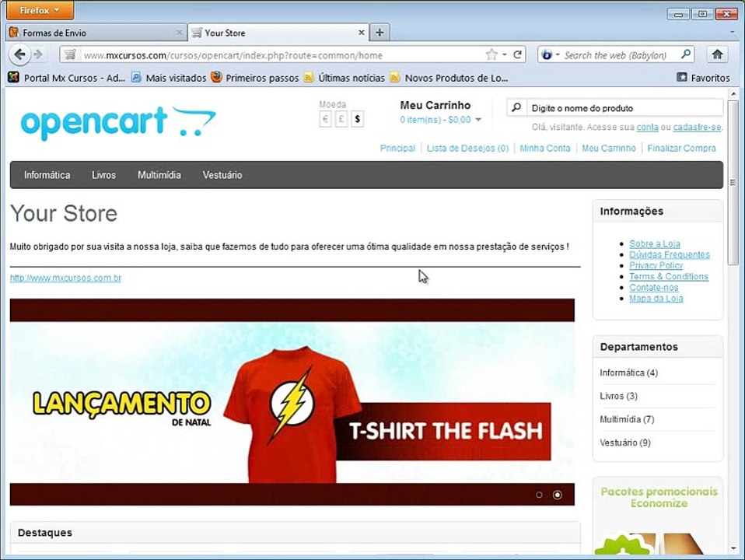
Task: Close the Your Store tab
Action: 361,33
